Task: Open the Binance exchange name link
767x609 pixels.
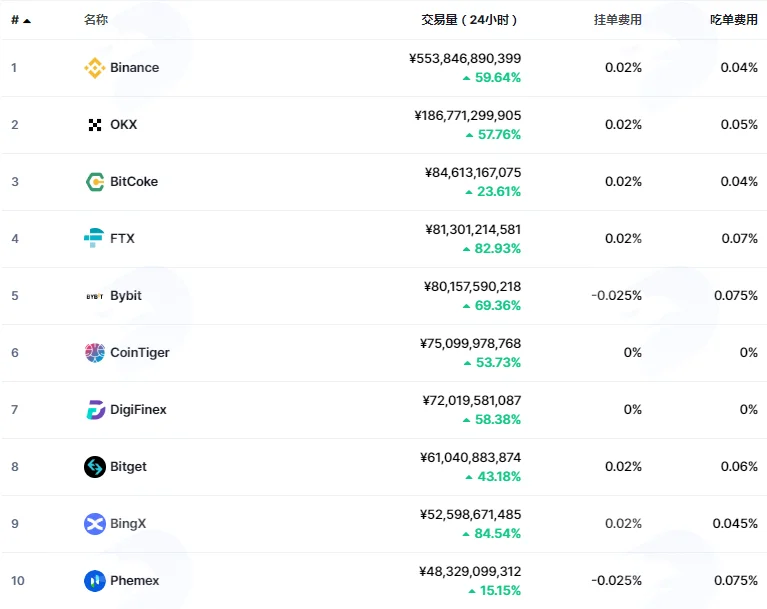Action: (135, 68)
